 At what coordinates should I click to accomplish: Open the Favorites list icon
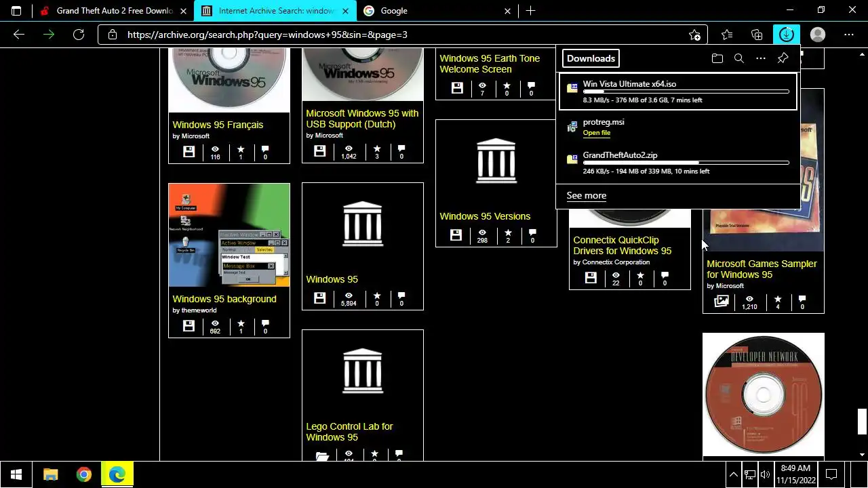pyautogui.click(x=727, y=35)
